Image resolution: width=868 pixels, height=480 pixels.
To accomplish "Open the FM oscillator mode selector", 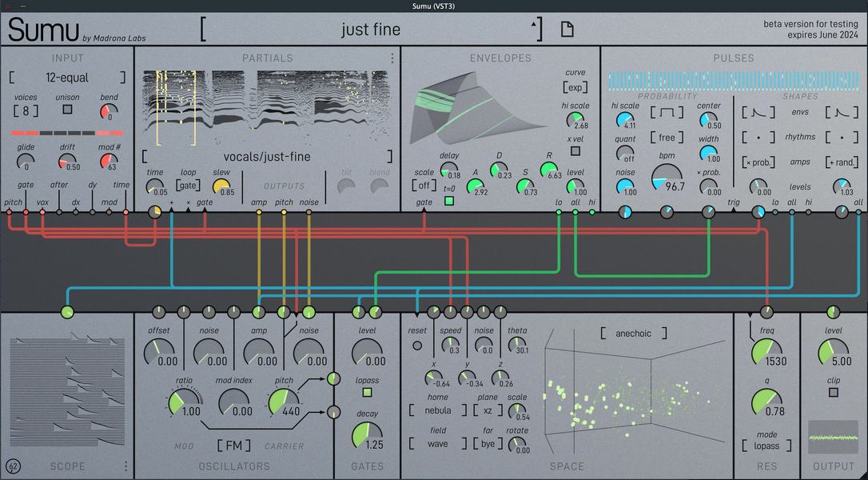I will (x=233, y=446).
